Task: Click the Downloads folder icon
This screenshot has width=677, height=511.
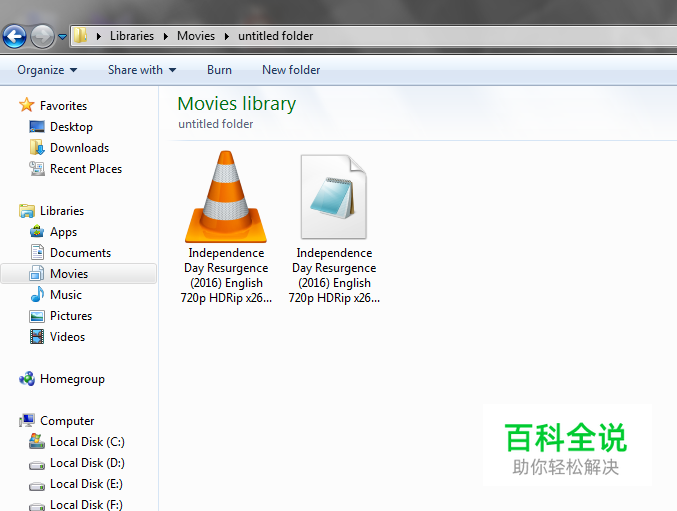Action: coord(37,147)
